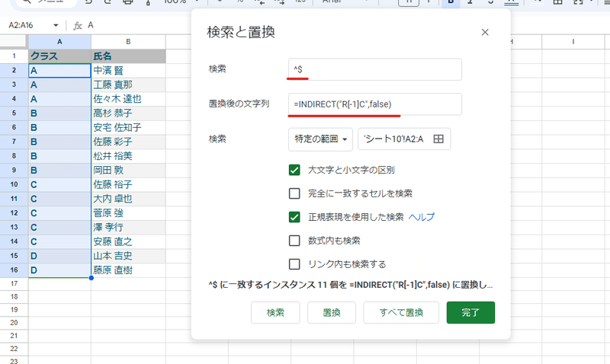This screenshot has height=364, width=610.
Task: Select cell with 山本 吉史
Action: (x=128, y=256)
